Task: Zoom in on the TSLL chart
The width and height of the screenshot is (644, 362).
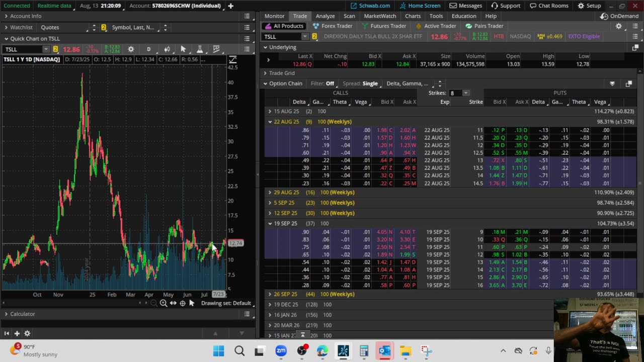Action: coord(164,303)
